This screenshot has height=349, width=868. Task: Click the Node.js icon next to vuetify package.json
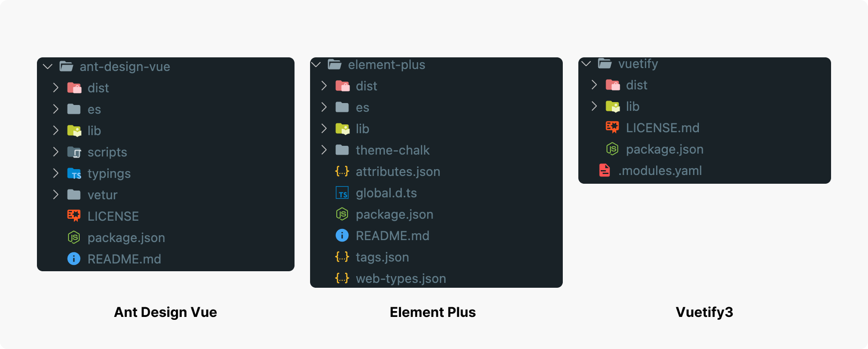612,149
